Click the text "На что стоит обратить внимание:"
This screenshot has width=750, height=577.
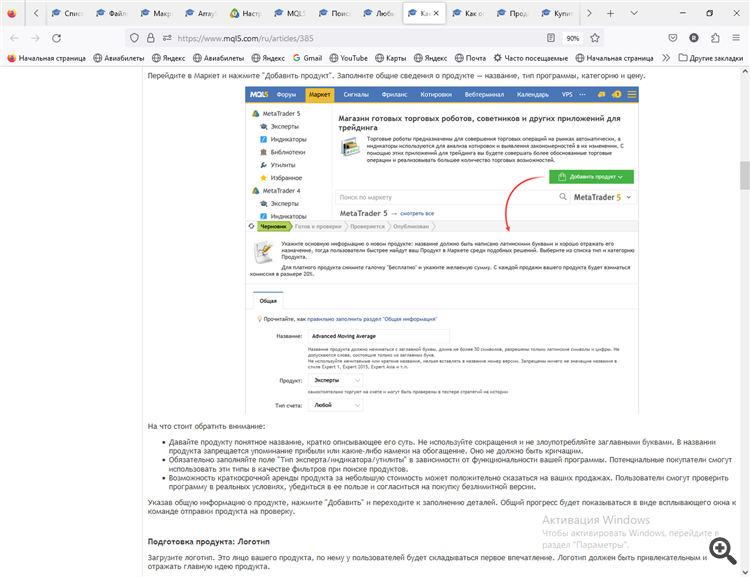pos(206,426)
